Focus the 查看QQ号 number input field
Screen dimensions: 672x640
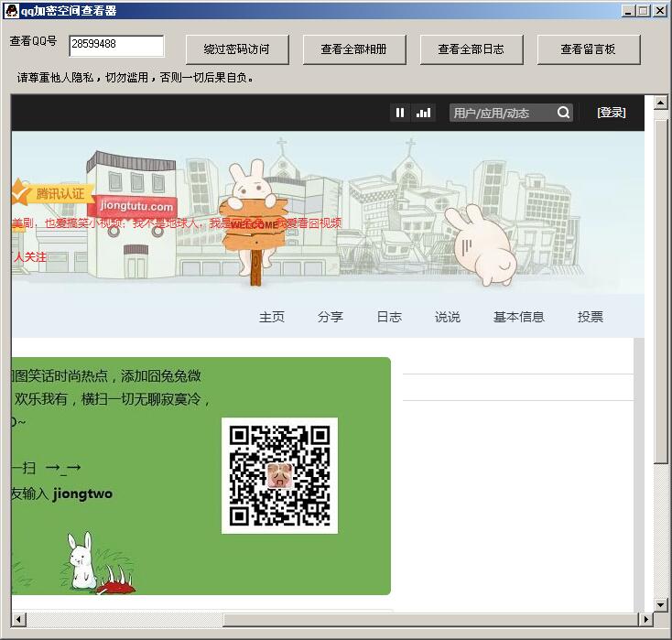[116, 45]
